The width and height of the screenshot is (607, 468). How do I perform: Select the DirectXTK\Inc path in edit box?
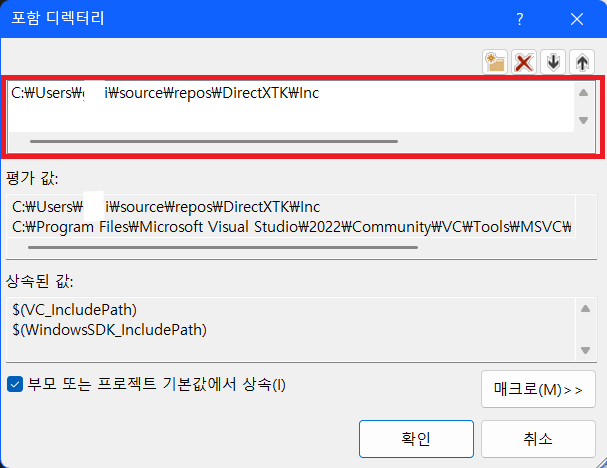tap(165, 93)
